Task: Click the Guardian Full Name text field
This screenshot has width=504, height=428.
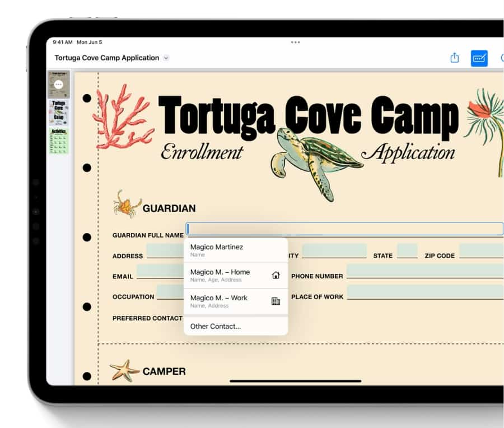Action: point(344,229)
